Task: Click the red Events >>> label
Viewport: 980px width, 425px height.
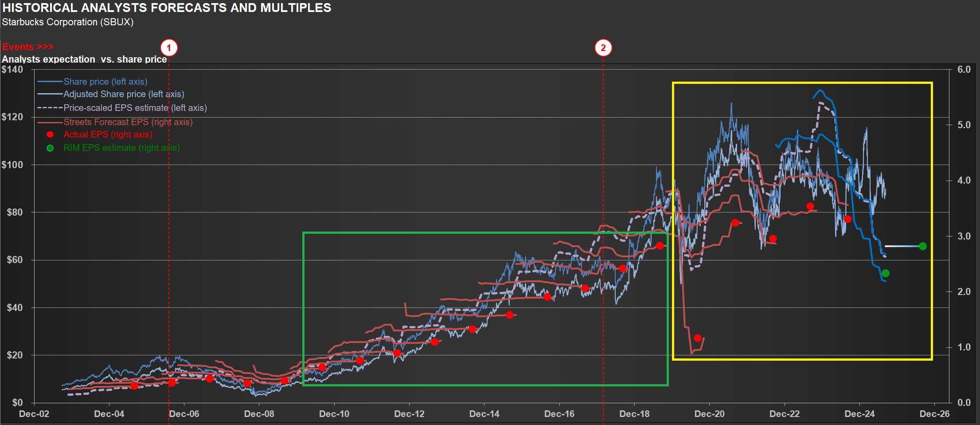Action: (x=27, y=47)
